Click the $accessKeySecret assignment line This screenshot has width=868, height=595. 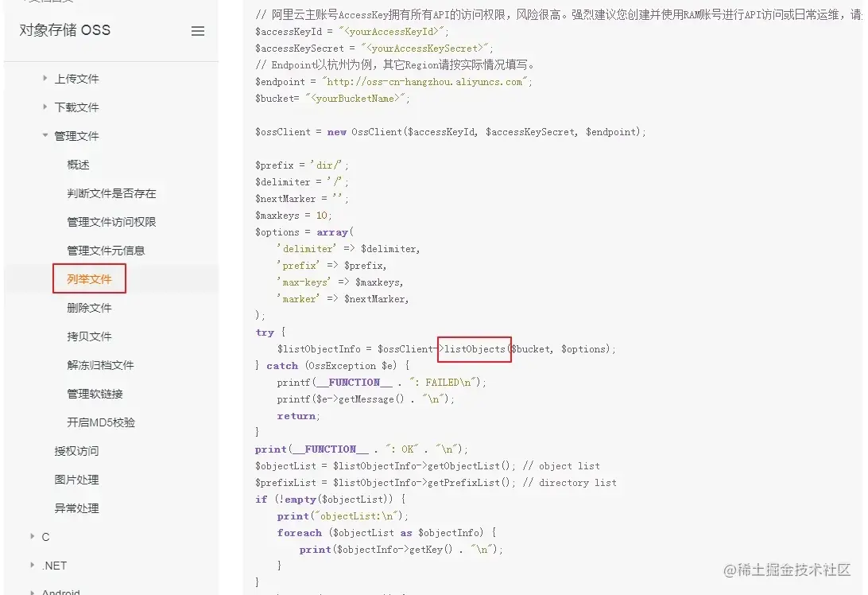point(374,49)
